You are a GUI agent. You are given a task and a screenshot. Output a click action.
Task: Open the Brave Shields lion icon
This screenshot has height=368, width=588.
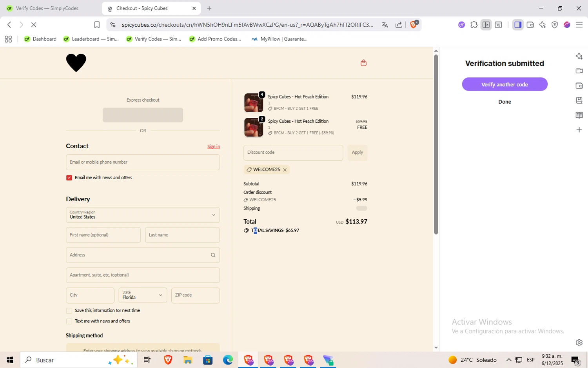(414, 25)
